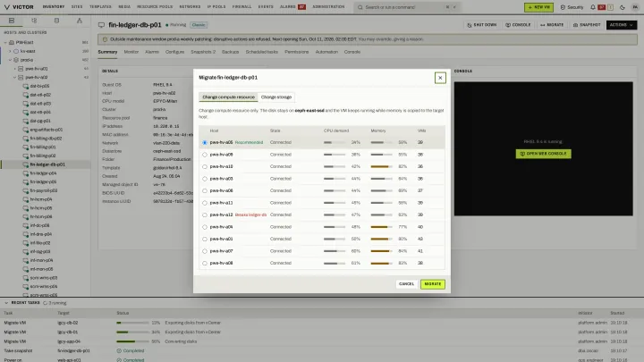Image resolution: width=644 pixels, height=362 pixels.
Task: Switch to the second sidebar view icon (tree)
Action: tap(34, 21)
